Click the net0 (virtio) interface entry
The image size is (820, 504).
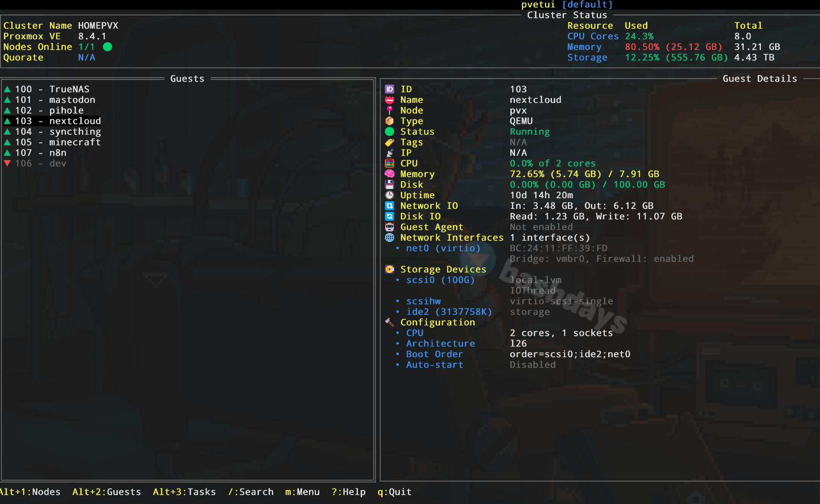(x=443, y=248)
